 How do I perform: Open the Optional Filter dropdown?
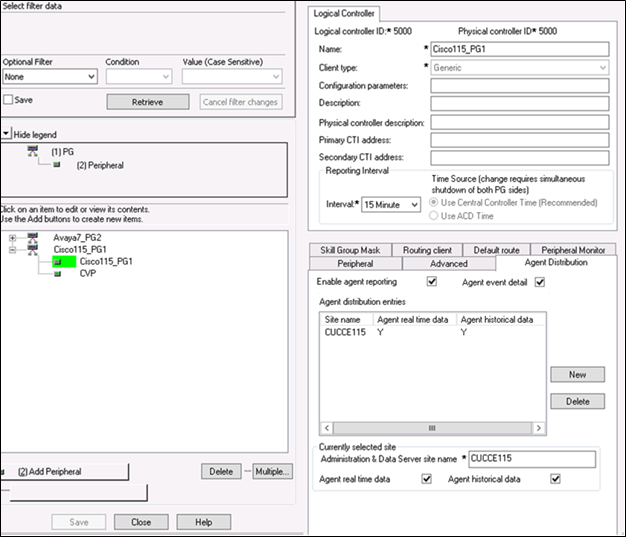(50, 77)
